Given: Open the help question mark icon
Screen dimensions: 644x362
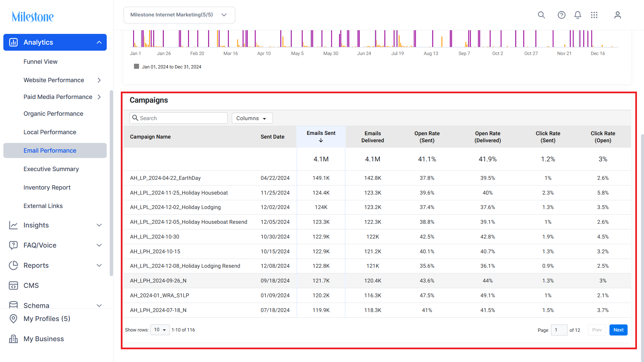Looking at the screenshot, I should pyautogui.click(x=561, y=15).
